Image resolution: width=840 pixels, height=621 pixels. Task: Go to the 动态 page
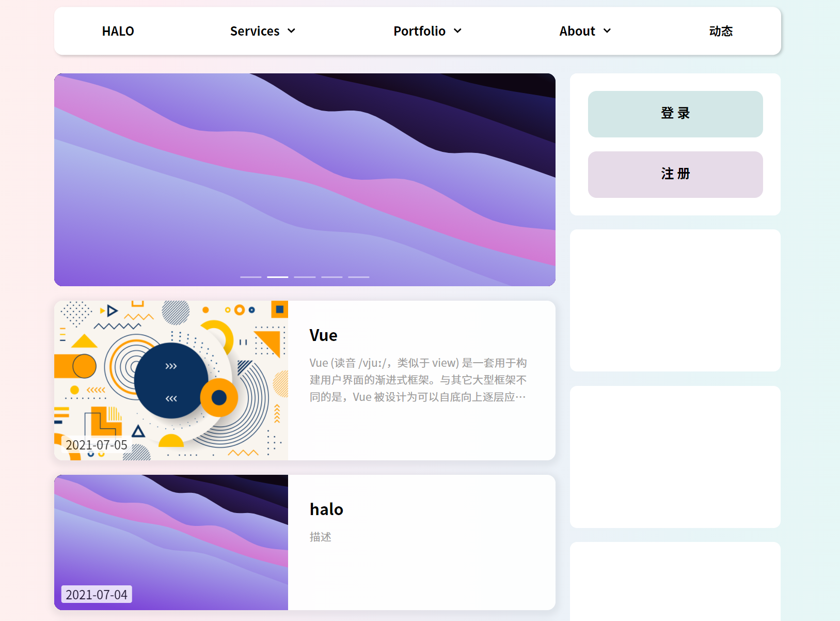point(721,31)
